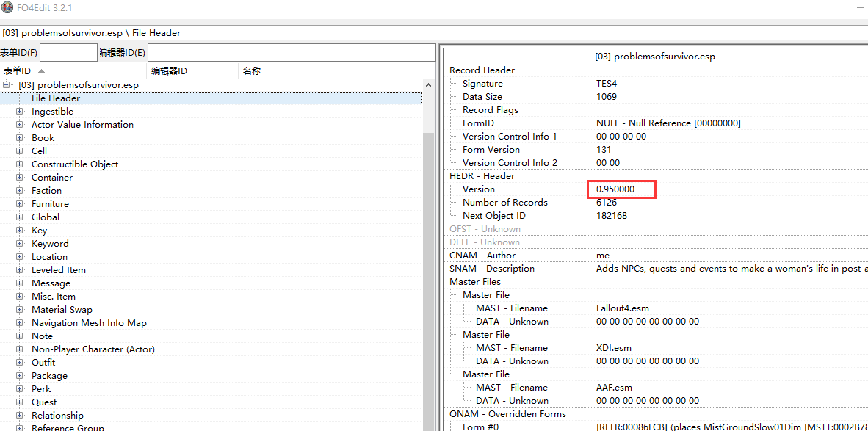Image resolution: width=868 pixels, height=431 pixels.
Task: Select the File Header tree item
Action: (56, 98)
